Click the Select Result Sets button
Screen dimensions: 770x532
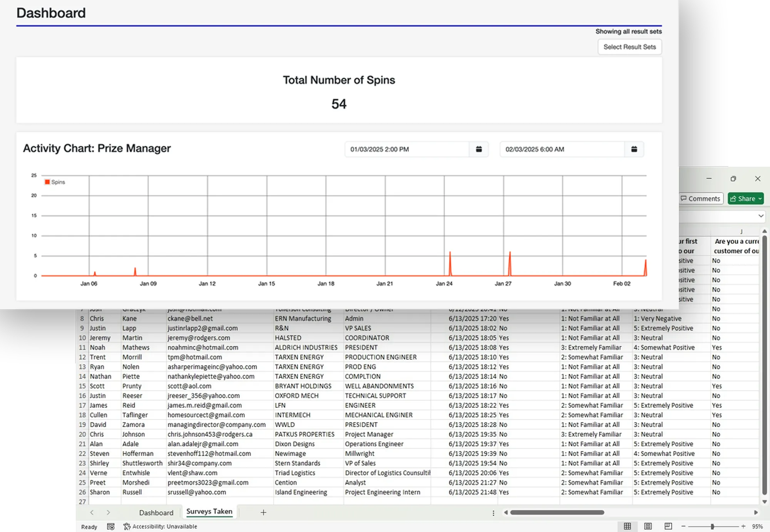click(629, 47)
